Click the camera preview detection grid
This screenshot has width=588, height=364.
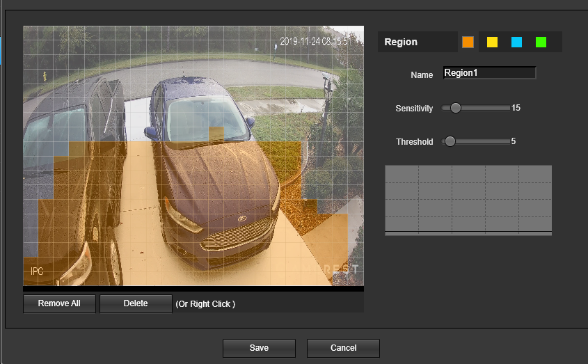tap(193, 156)
